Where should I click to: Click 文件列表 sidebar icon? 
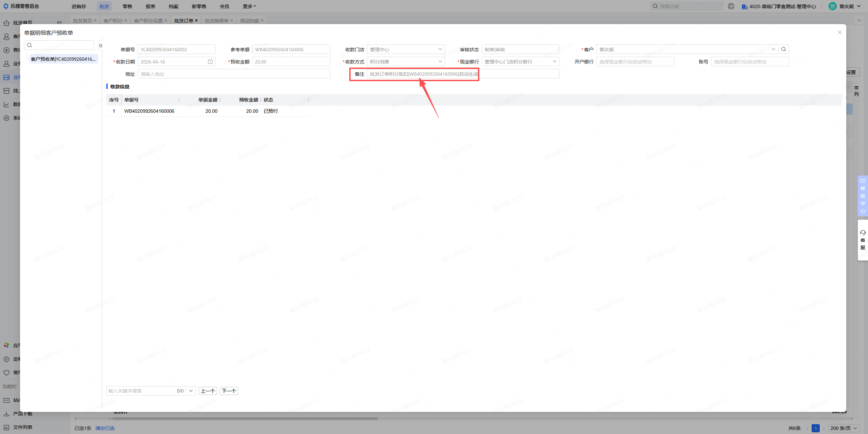coord(6,427)
